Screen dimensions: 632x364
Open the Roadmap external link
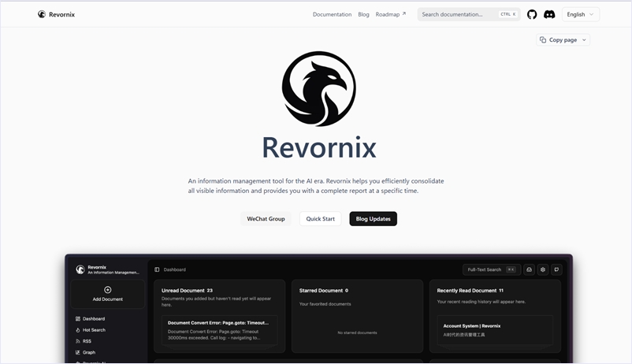(x=390, y=14)
